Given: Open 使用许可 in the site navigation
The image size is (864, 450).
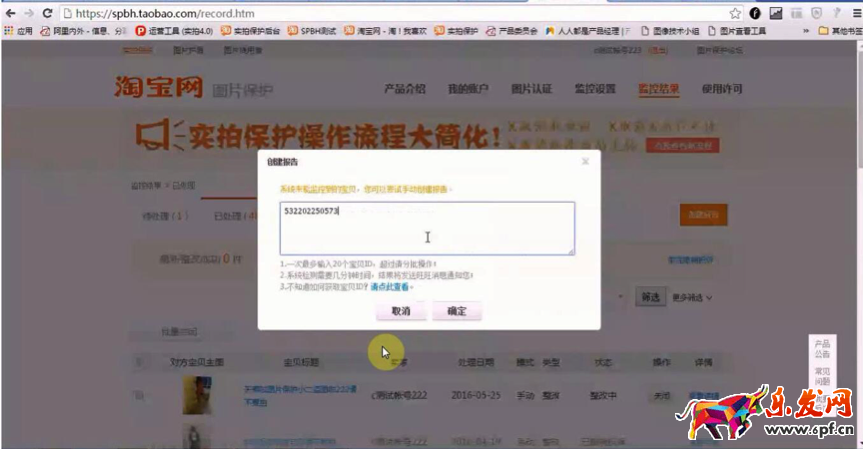Looking at the screenshot, I should pyautogui.click(x=722, y=89).
